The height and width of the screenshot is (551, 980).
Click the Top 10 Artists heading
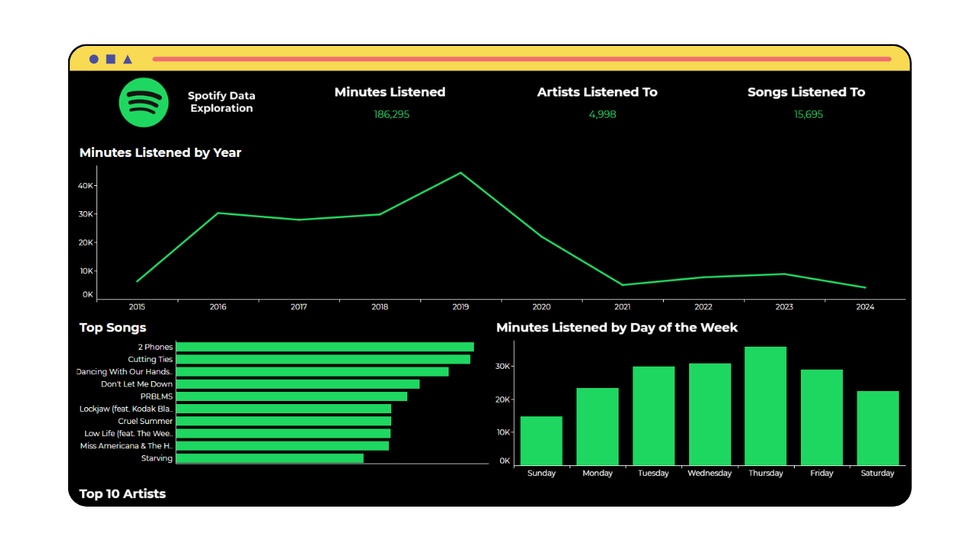point(122,494)
